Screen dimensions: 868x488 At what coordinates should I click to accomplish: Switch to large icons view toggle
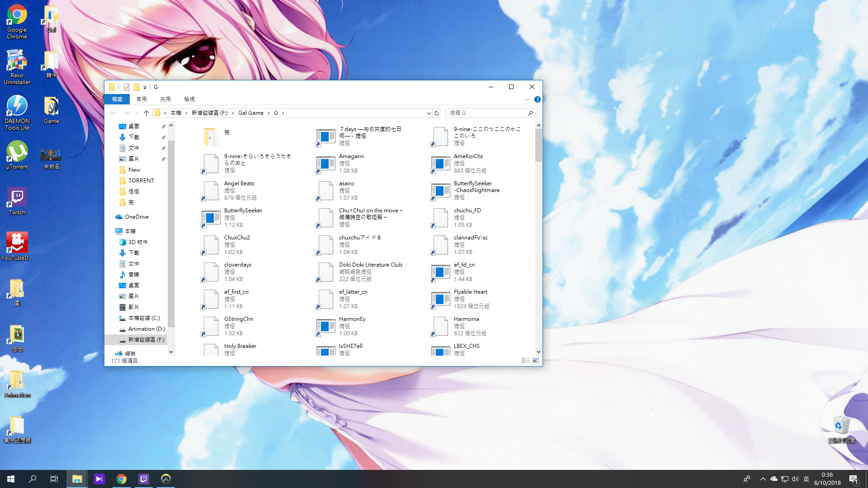[536, 361]
